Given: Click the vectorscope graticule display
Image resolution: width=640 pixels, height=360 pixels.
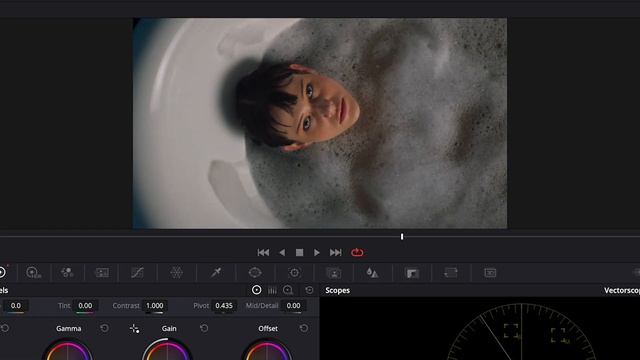Looking at the screenshot, I should [x=522, y=331].
